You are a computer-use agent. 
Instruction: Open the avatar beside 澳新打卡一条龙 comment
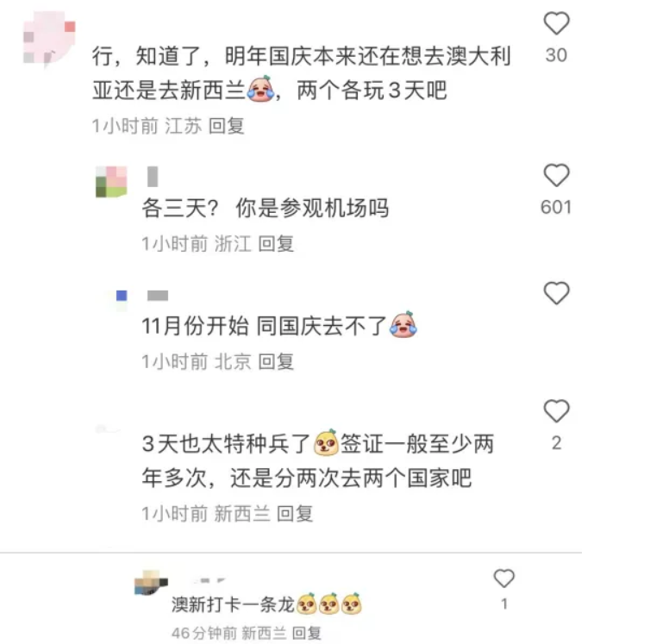pos(151,583)
